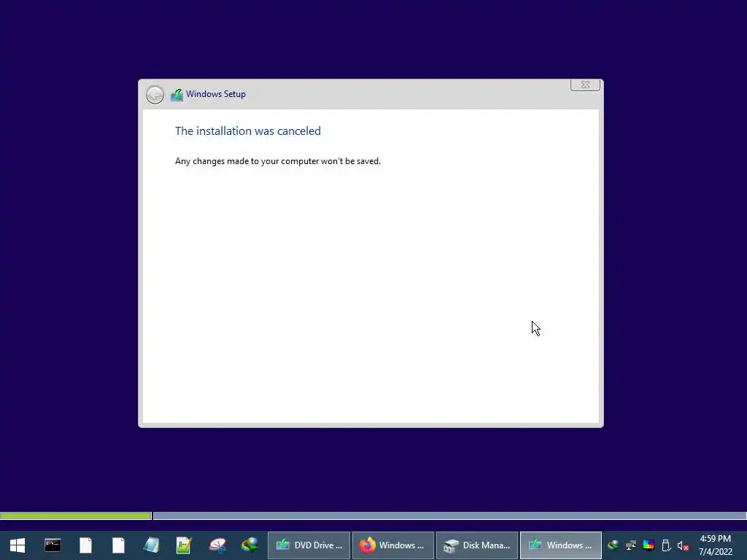Open the clock showing 4:59 PM
The image size is (747, 560).
(716, 545)
